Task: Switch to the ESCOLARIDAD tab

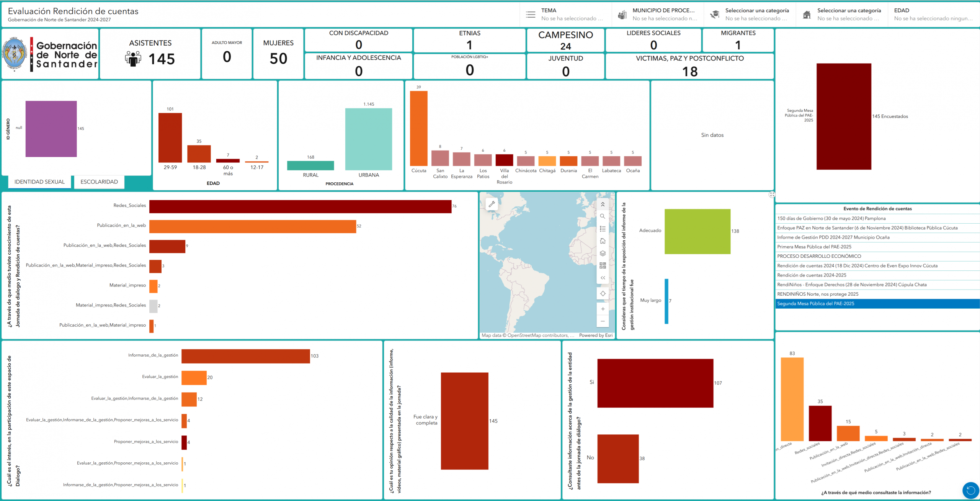Action: point(99,182)
